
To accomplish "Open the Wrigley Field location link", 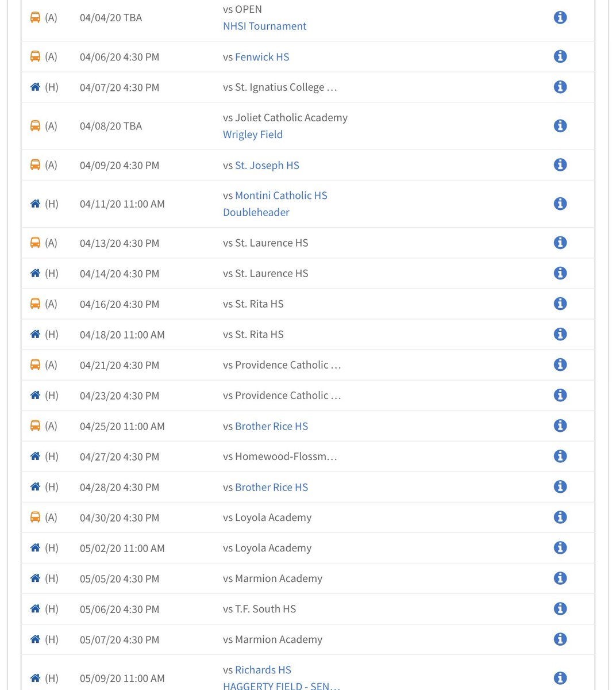I will pyautogui.click(x=253, y=135).
